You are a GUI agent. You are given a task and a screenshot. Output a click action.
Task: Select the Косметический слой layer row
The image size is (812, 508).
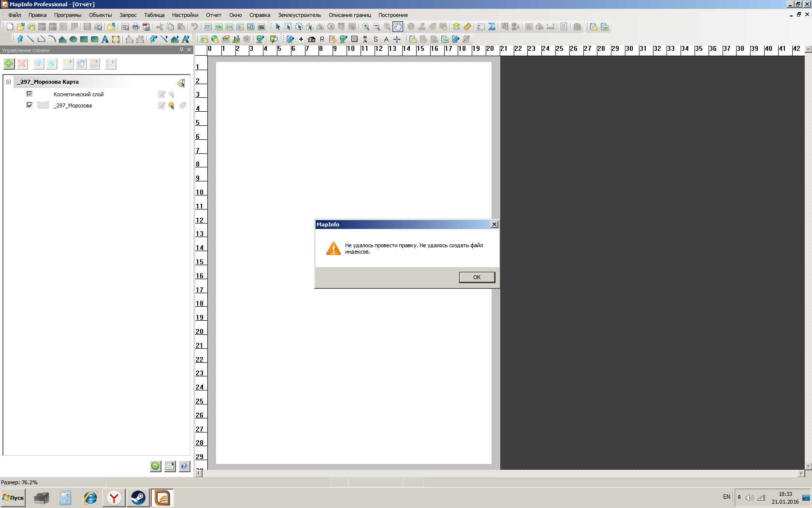78,94
